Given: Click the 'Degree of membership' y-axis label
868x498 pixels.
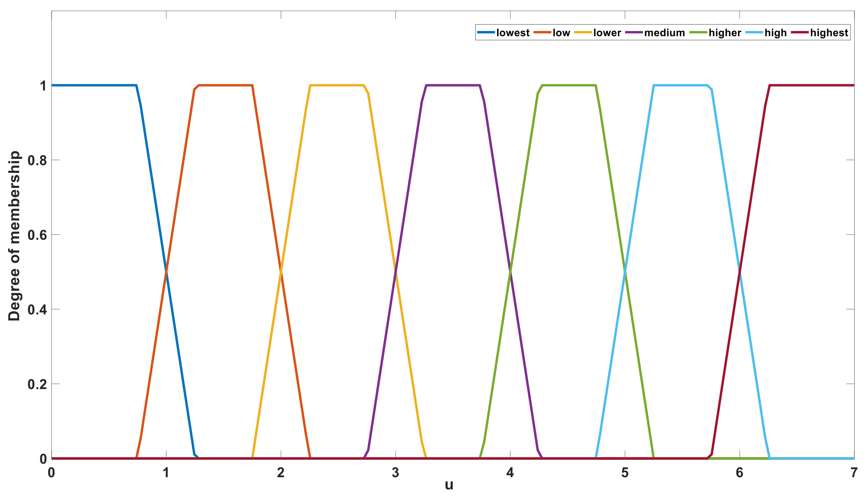Looking at the screenshot, I should click(x=14, y=236).
